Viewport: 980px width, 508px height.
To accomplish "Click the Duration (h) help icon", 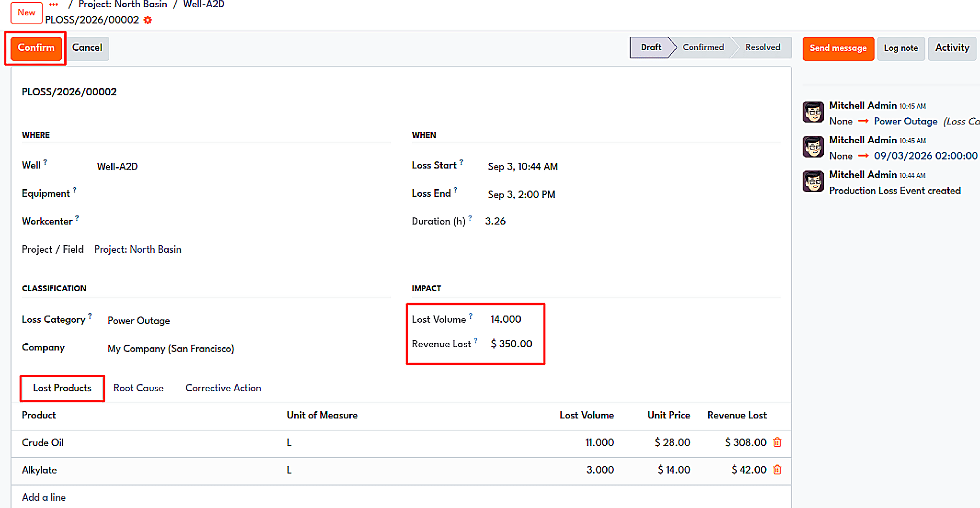I will (470, 218).
